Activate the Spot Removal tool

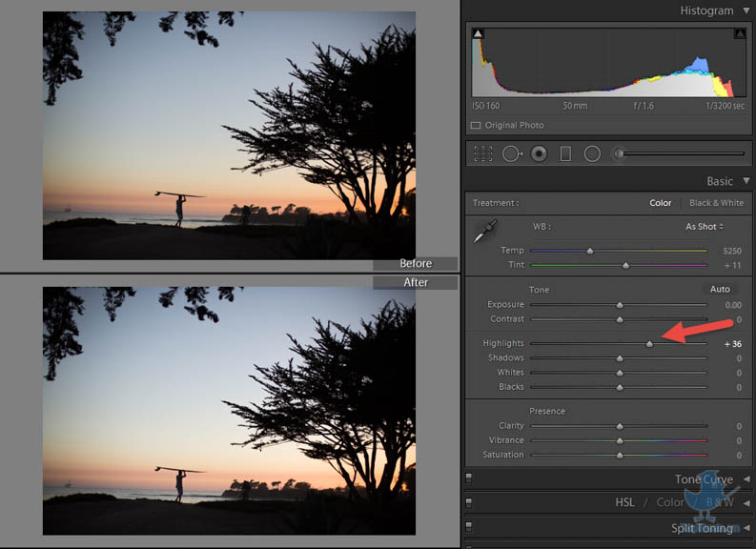click(512, 153)
